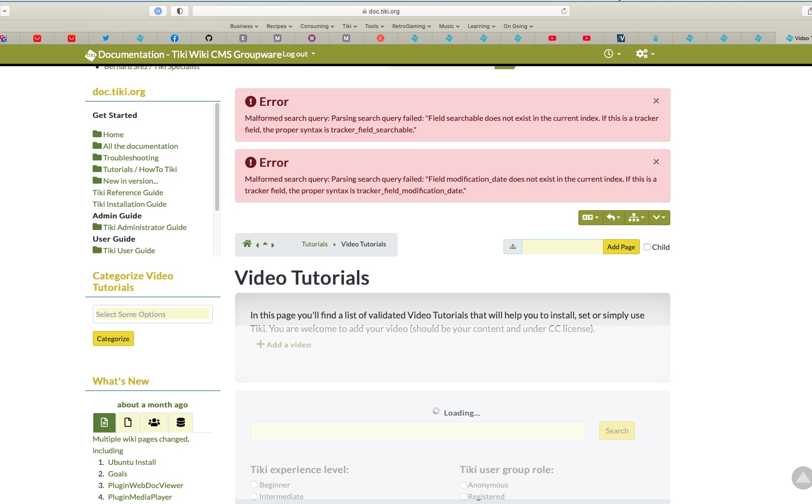Click the structure home icon

(247, 244)
